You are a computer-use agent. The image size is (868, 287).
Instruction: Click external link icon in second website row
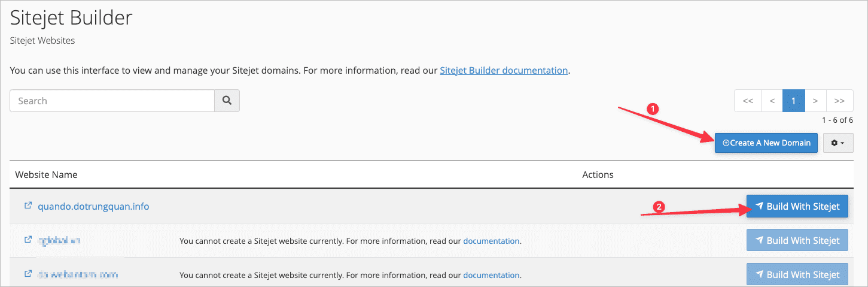(28, 240)
